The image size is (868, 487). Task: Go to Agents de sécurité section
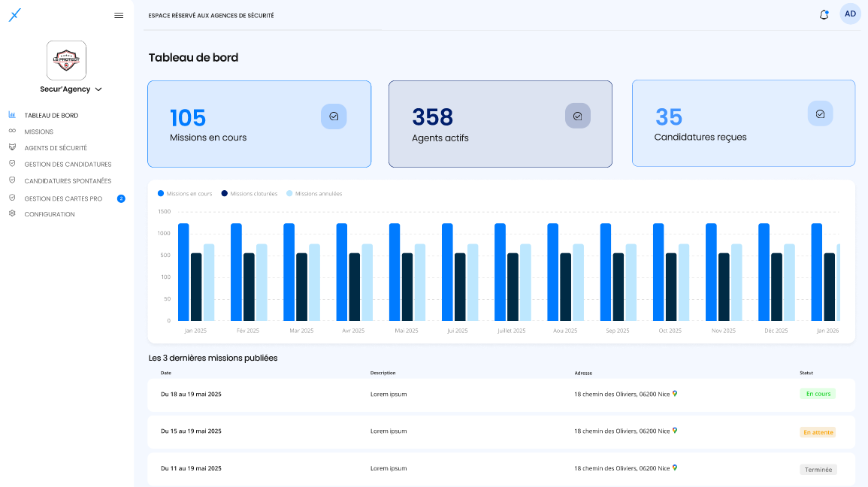55,148
